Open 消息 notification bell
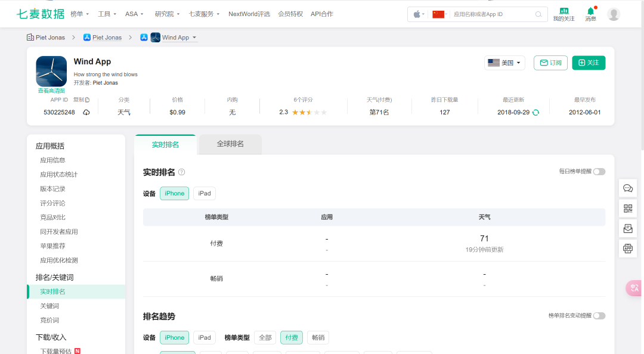The image size is (644, 354). tap(590, 14)
